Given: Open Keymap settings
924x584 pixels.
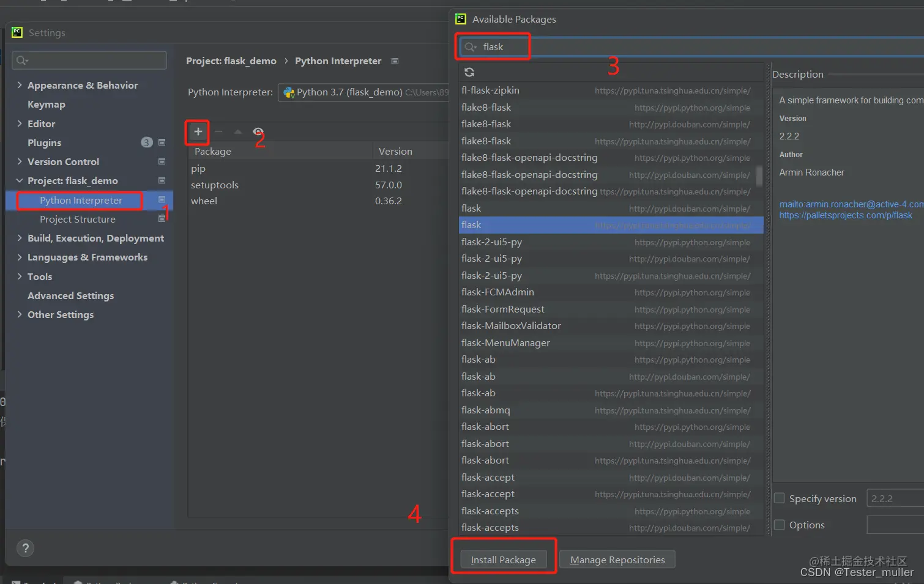Looking at the screenshot, I should pyautogui.click(x=47, y=105).
